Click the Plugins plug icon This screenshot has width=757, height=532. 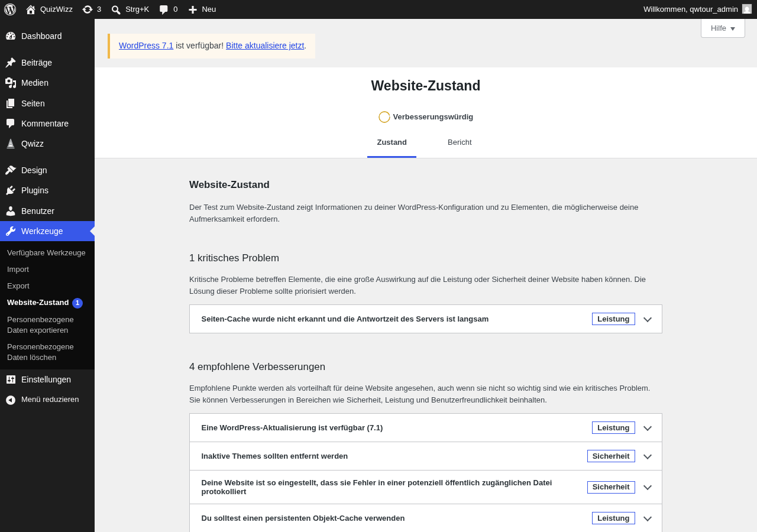(11, 190)
